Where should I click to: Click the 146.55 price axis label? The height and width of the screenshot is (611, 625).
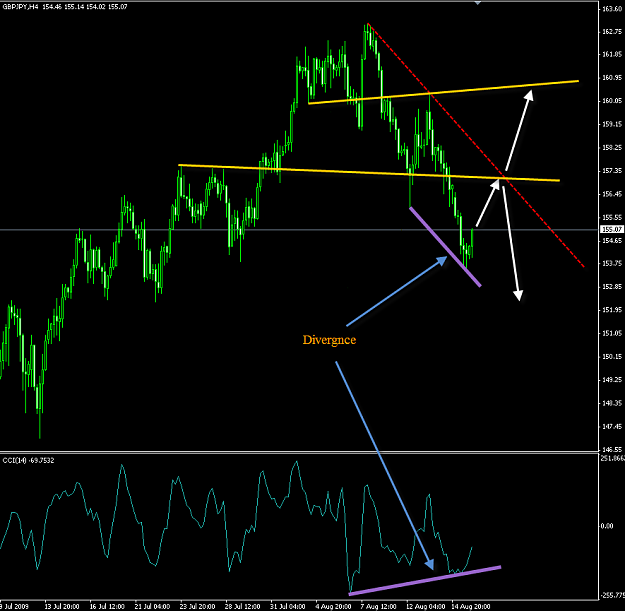point(612,450)
